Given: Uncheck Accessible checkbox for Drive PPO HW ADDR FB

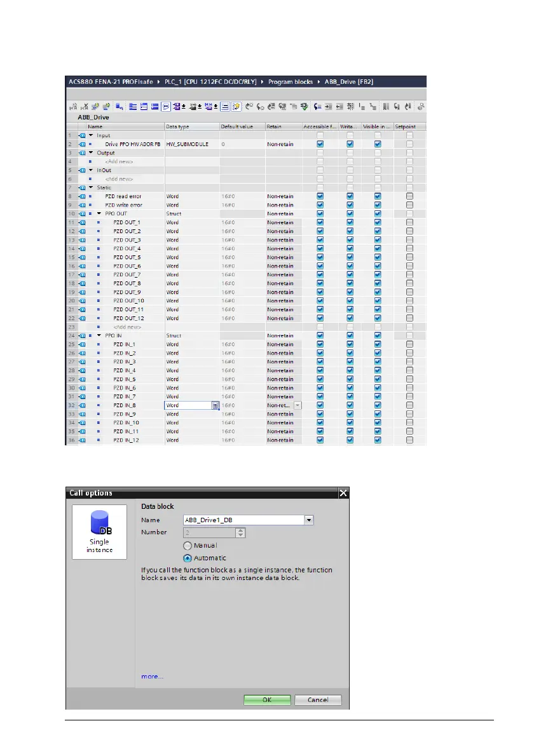Looking at the screenshot, I should pos(320,144).
